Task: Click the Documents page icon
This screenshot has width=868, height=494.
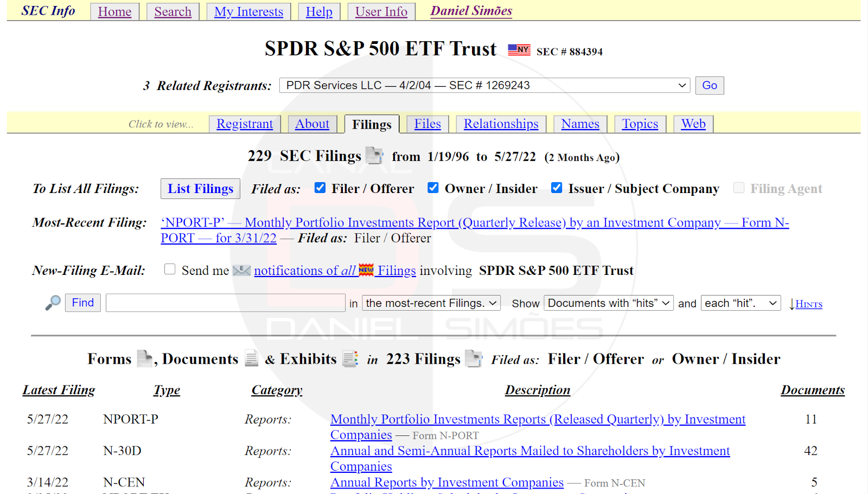Action: (251, 358)
